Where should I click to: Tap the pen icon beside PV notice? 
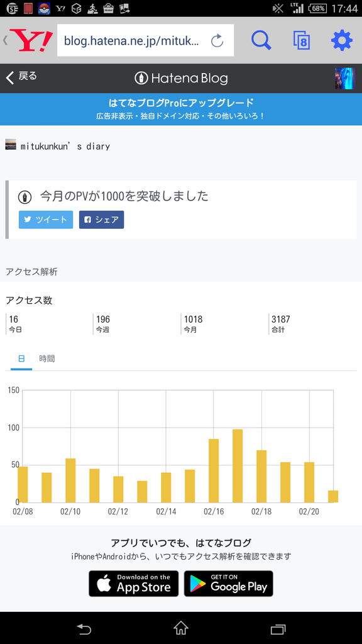pos(25,197)
